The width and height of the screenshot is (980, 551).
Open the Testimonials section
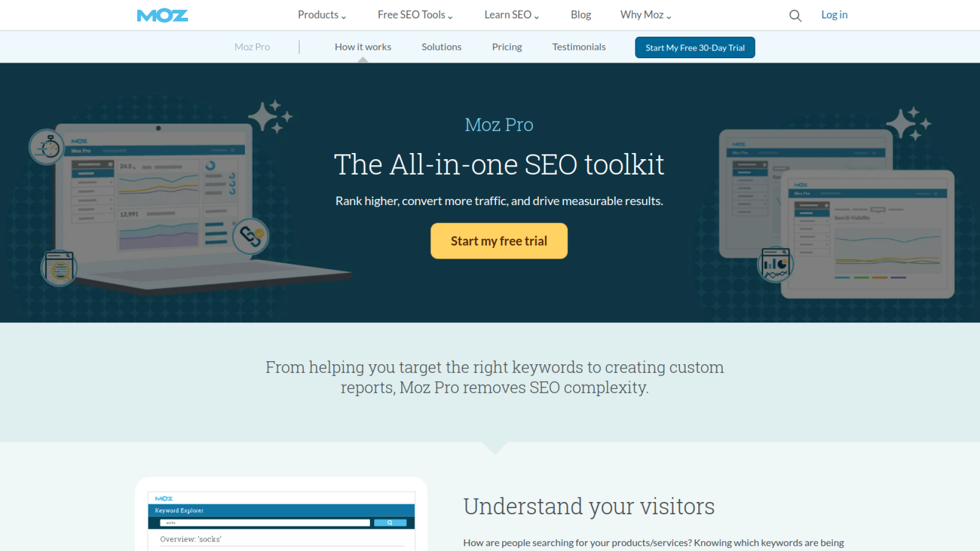tap(579, 47)
